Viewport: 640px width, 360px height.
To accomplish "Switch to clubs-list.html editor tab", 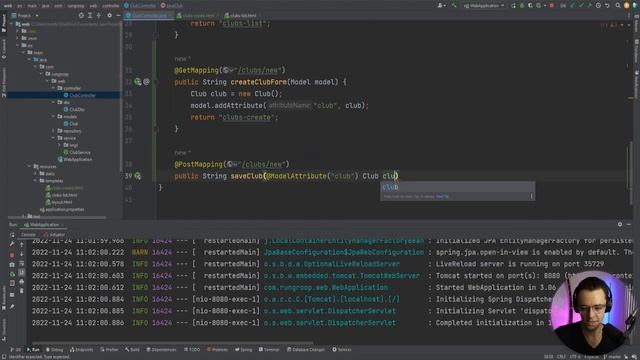I will point(242,16).
